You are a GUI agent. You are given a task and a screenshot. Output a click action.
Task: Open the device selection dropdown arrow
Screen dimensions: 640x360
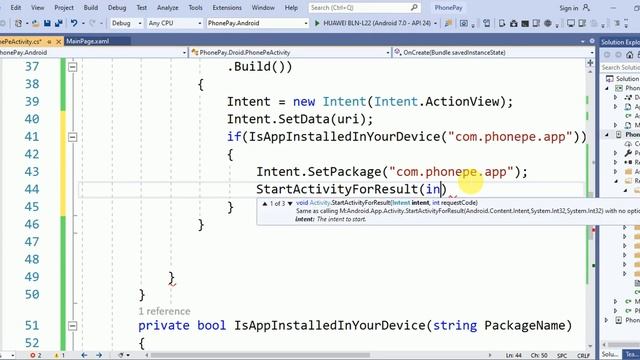pos(435,24)
